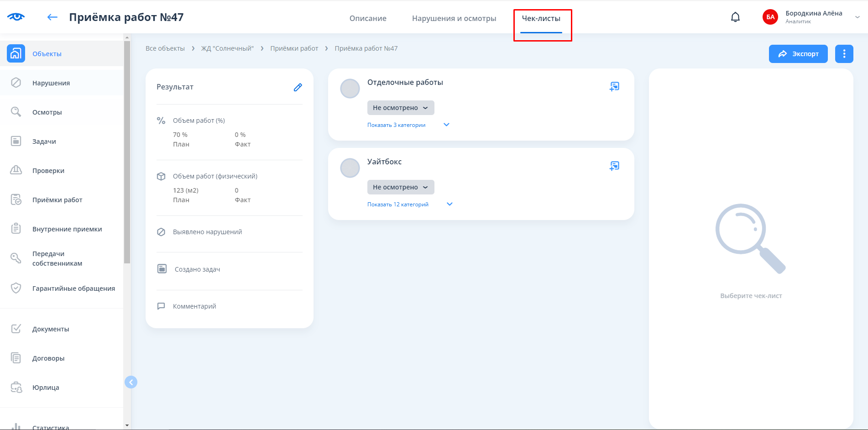Click the Экспорт button

pyautogui.click(x=798, y=54)
